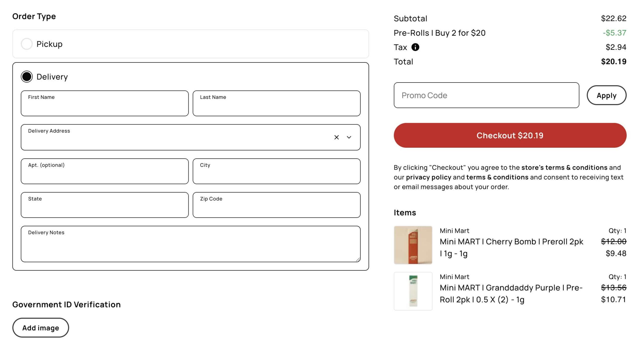Focus the Promo Code input field
This screenshot has height=344, width=644.
click(486, 95)
